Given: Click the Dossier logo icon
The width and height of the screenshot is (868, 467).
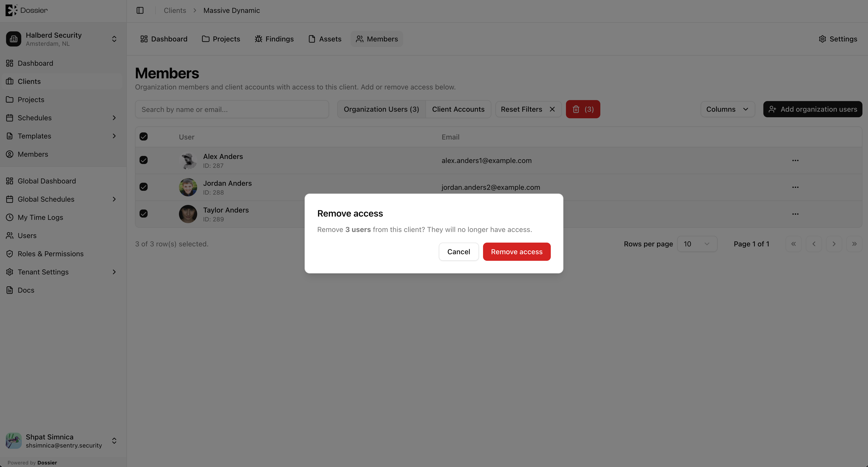Looking at the screenshot, I should (x=11, y=10).
